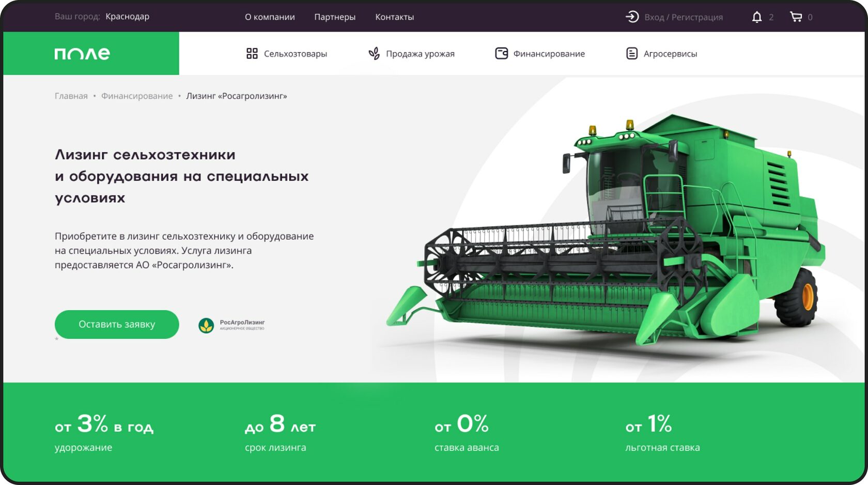Open Финансирование from the breadcrumb trail
The image size is (868, 485).
[x=137, y=96]
